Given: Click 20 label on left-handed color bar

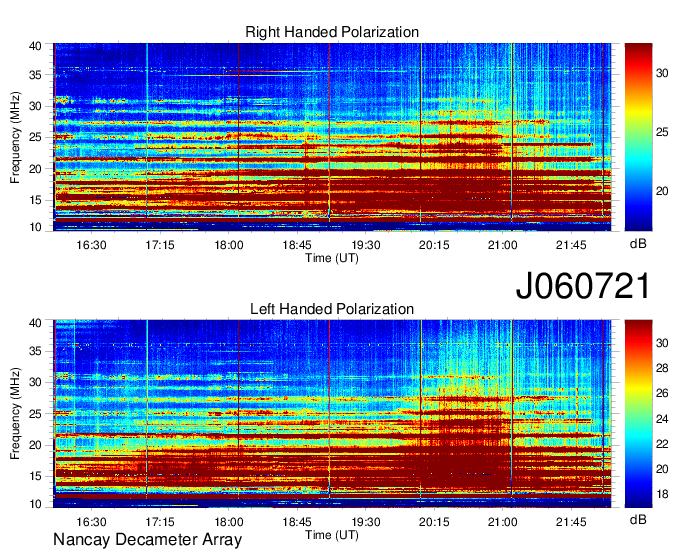Looking at the screenshot, I should (x=662, y=469).
